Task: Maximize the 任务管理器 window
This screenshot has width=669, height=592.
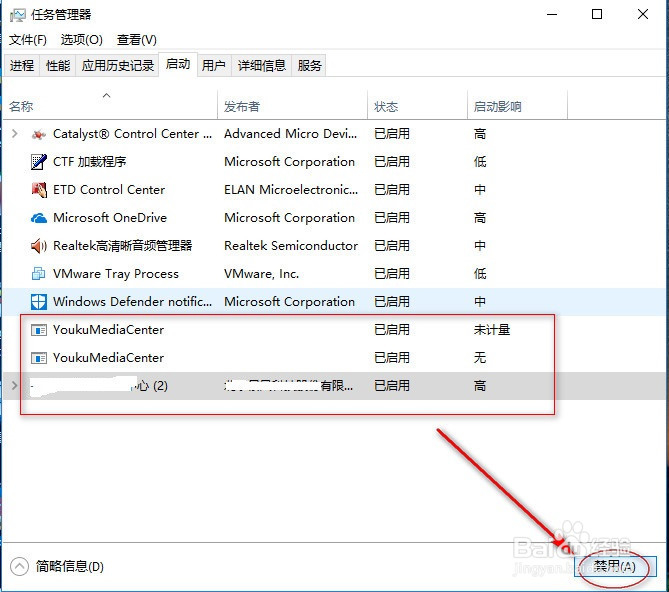Action: [x=597, y=15]
